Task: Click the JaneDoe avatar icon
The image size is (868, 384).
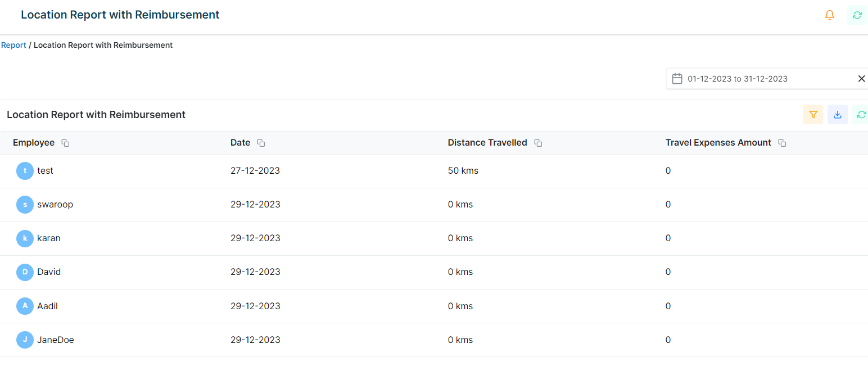Action: [x=25, y=340]
